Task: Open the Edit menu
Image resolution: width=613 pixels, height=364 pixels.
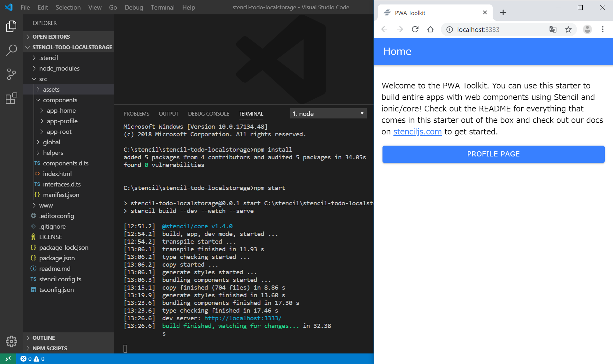Action: click(x=43, y=7)
